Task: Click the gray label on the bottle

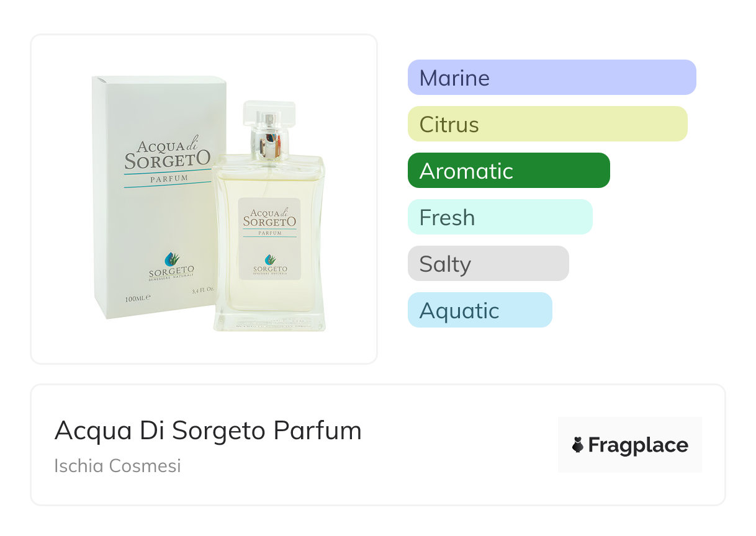Action: click(x=269, y=239)
